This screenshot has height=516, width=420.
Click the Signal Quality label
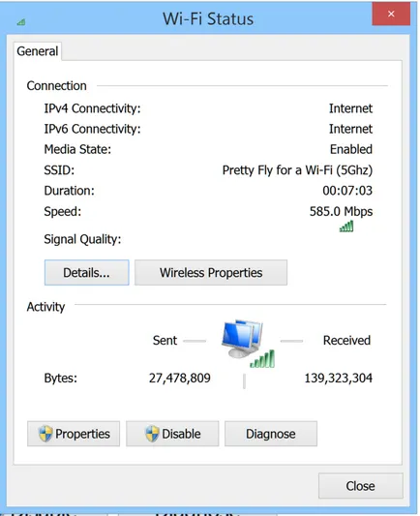82,239
